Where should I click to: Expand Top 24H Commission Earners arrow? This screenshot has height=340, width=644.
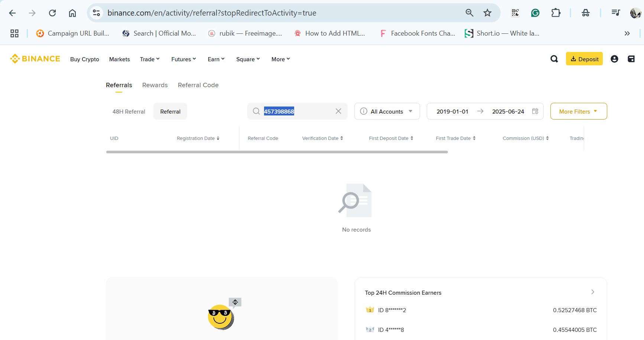click(593, 292)
